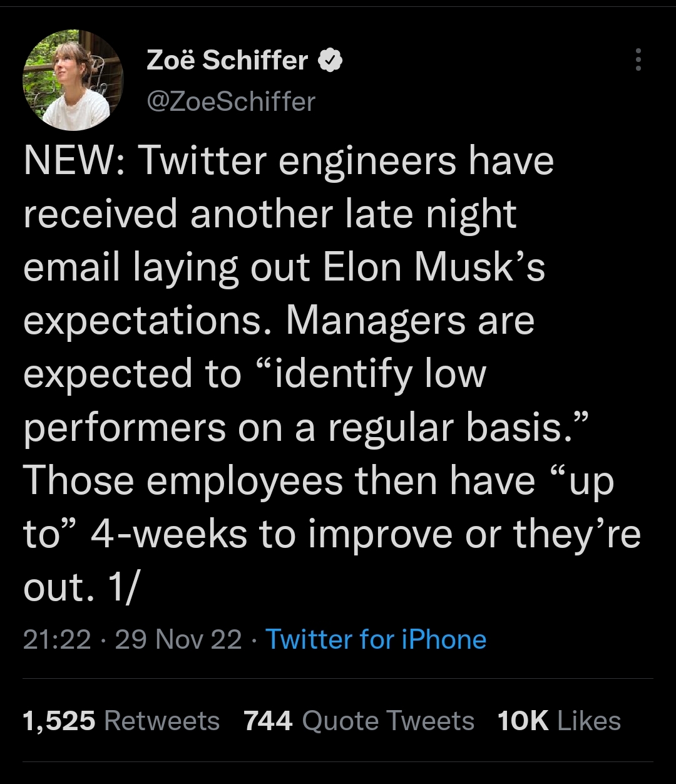Click the Quote Tweets label
This screenshot has height=784, width=676.
tap(388, 721)
